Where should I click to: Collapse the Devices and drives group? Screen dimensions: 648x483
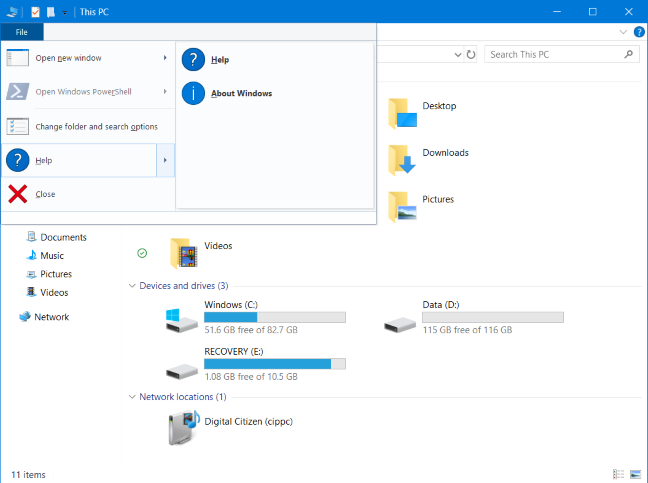(x=132, y=286)
